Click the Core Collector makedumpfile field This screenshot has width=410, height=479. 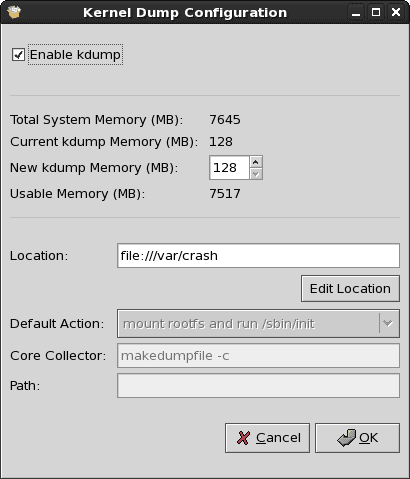click(258, 356)
